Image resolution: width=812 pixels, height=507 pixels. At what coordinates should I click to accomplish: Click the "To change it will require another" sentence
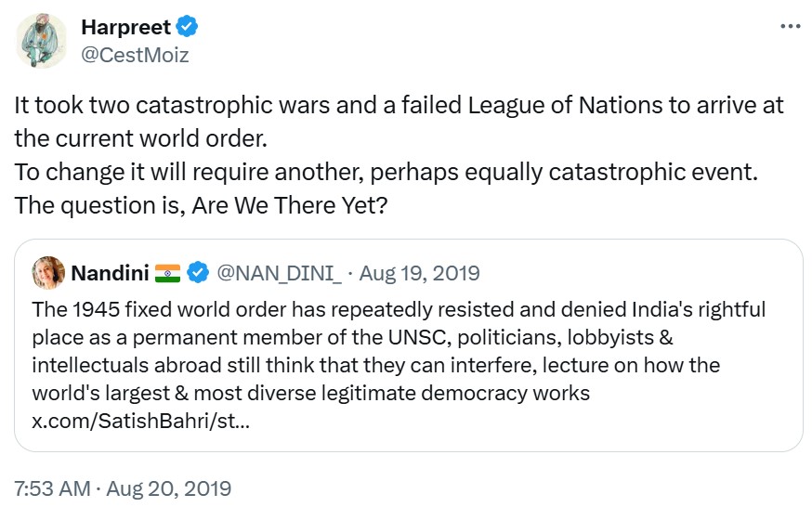pyautogui.click(x=373, y=172)
